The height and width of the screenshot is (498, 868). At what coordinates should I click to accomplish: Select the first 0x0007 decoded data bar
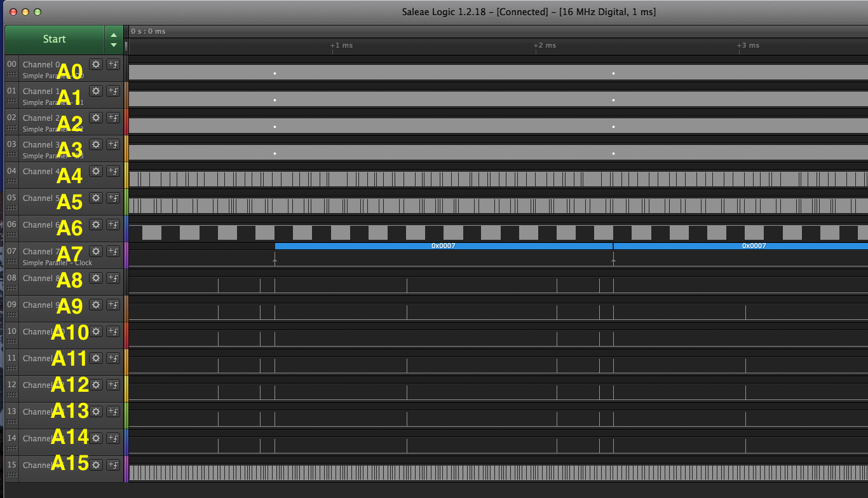coord(443,246)
